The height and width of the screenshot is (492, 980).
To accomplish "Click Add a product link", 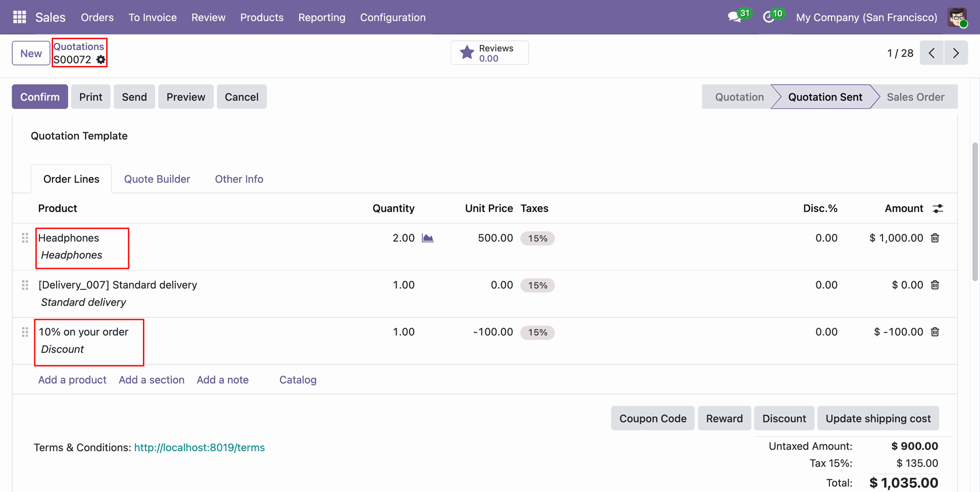I will click(x=72, y=380).
